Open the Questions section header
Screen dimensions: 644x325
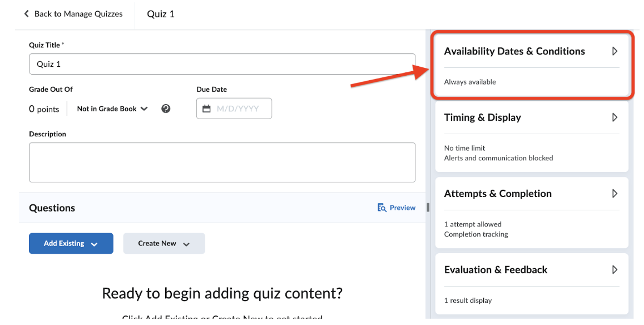(52, 208)
